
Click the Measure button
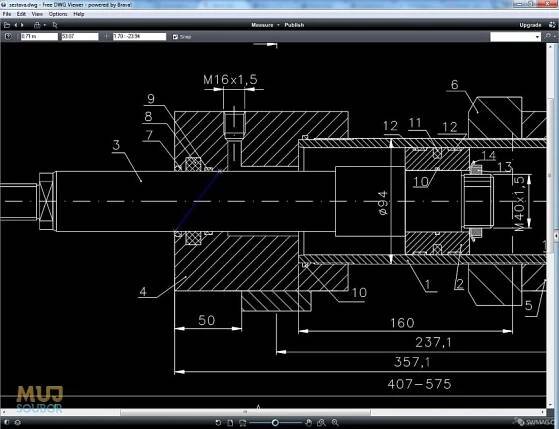tap(262, 25)
